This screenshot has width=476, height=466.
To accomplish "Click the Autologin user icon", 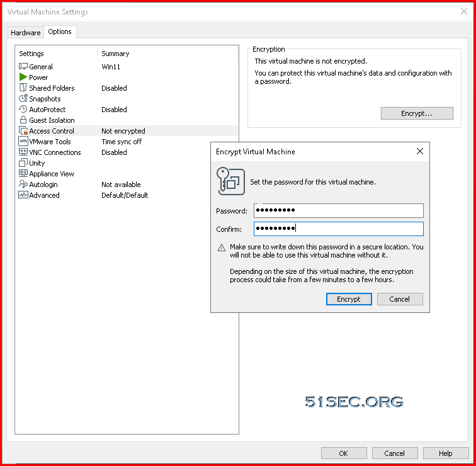I will [x=23, y=184].
